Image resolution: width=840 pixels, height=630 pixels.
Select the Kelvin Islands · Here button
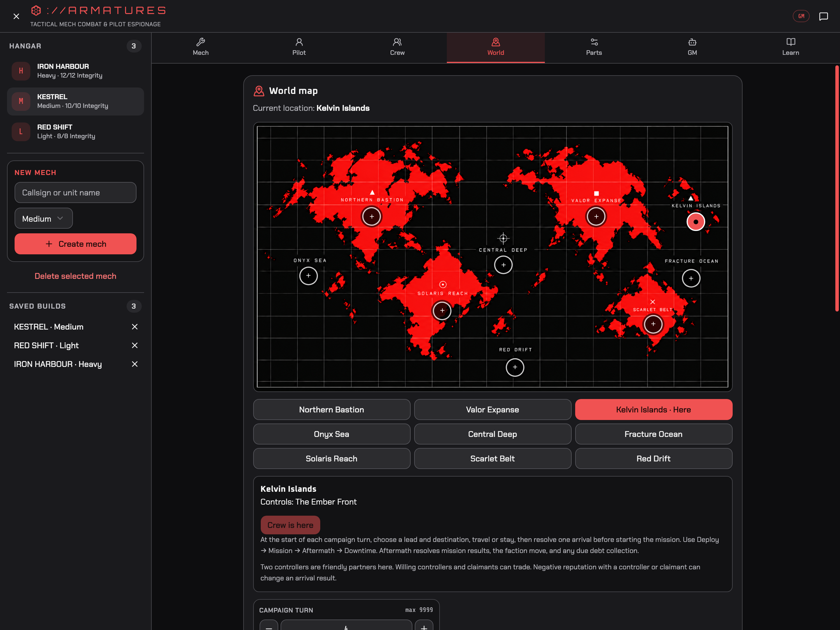tap(654, 409)
